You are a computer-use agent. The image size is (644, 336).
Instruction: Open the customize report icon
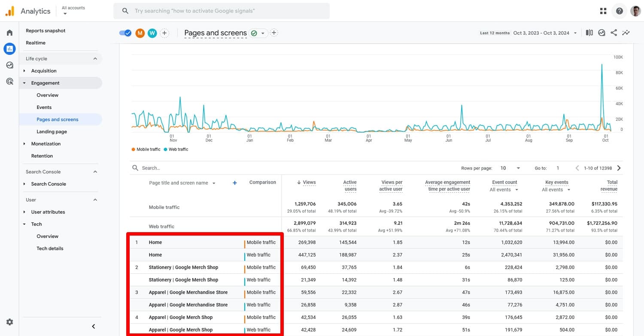click(626, 33)
